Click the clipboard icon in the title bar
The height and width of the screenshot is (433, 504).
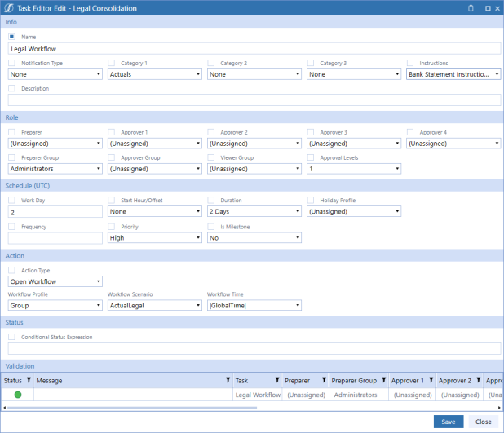pos(471,8)
